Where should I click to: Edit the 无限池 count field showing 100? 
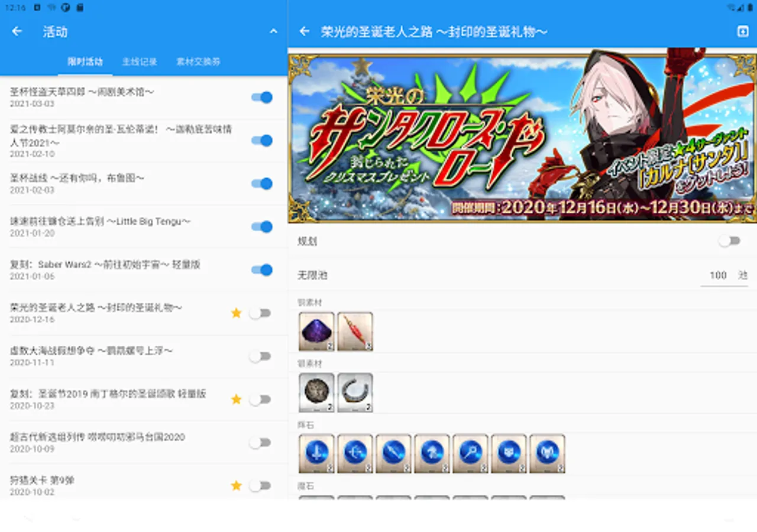pos(724,275)
